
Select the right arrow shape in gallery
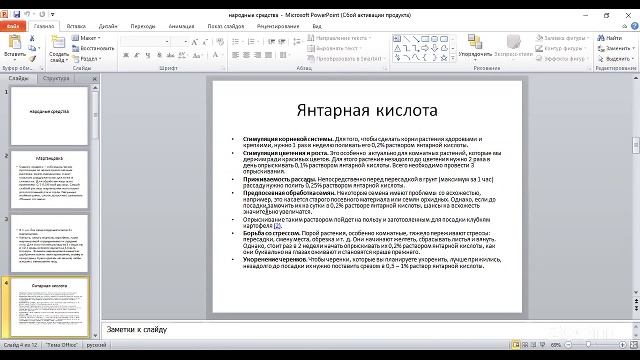click(425, 48)
